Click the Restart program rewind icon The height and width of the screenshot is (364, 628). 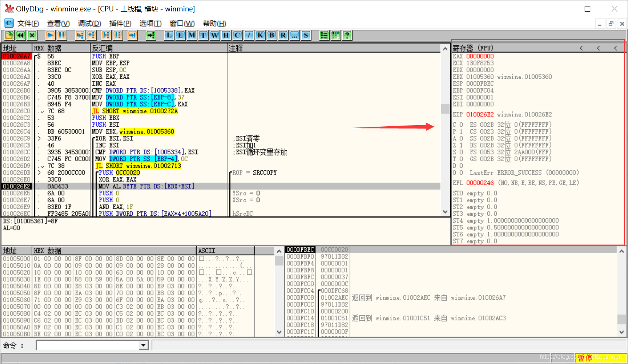(21, 35)
